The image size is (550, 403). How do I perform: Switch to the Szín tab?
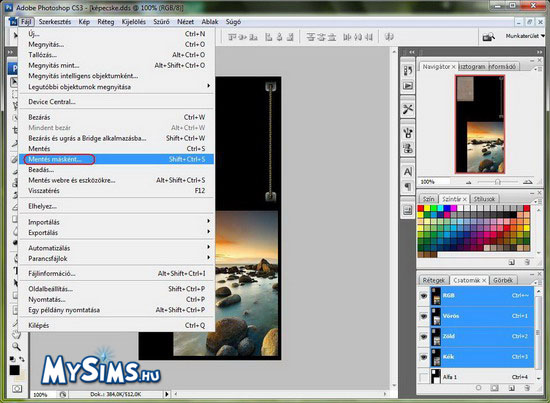pos(428,199)
